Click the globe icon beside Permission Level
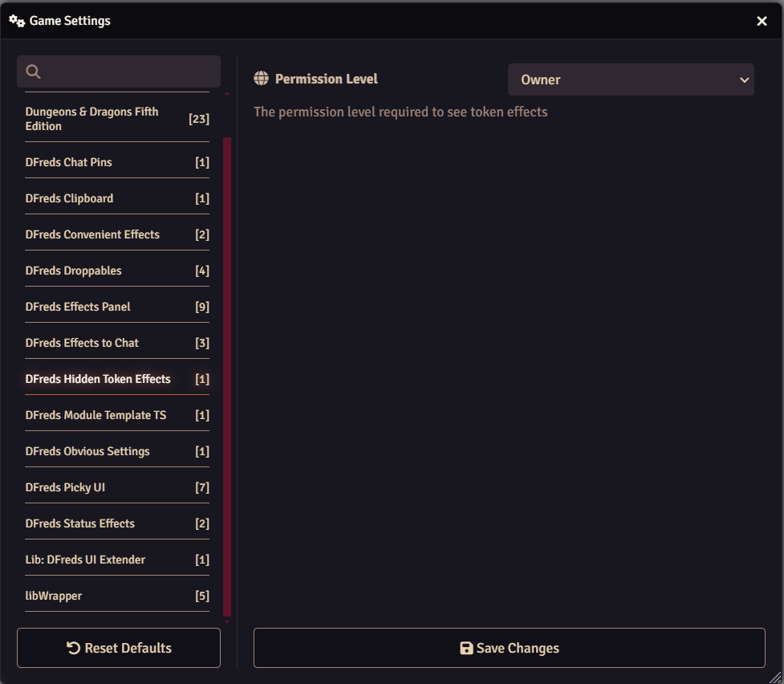Image resolution: width=784 pixels, height=684 pixels. pyautogui.click(x=261, y=79)
